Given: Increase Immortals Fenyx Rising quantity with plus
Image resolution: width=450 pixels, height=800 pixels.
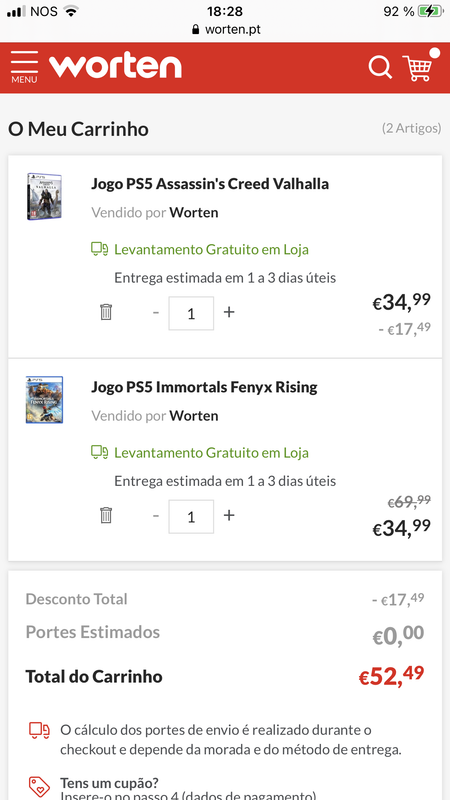Looking at the screenshot, I should pos(229,515).
